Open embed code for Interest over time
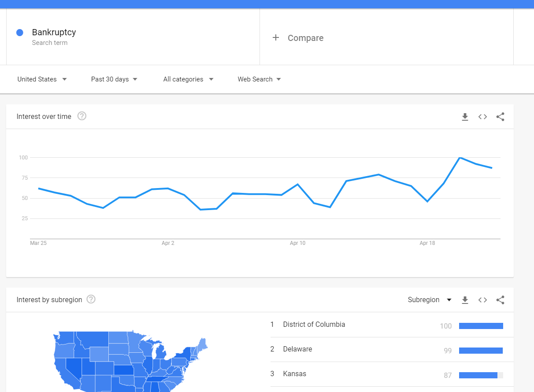Screen dimensions: 534x392 point(482,117)
